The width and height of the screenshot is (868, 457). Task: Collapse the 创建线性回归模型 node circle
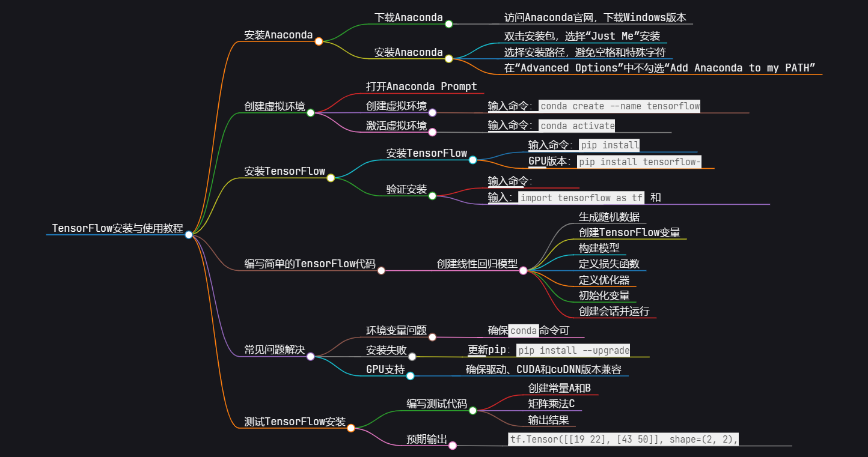point(523,270)
